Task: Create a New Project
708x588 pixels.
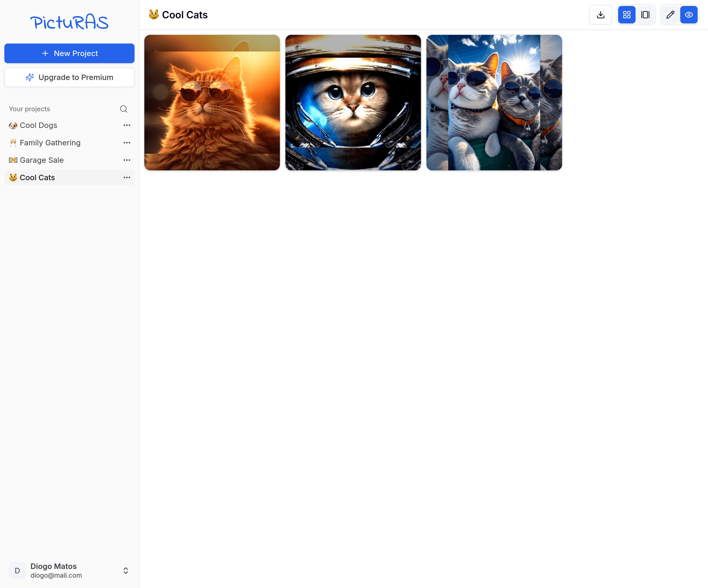Action: pos(70,53)
